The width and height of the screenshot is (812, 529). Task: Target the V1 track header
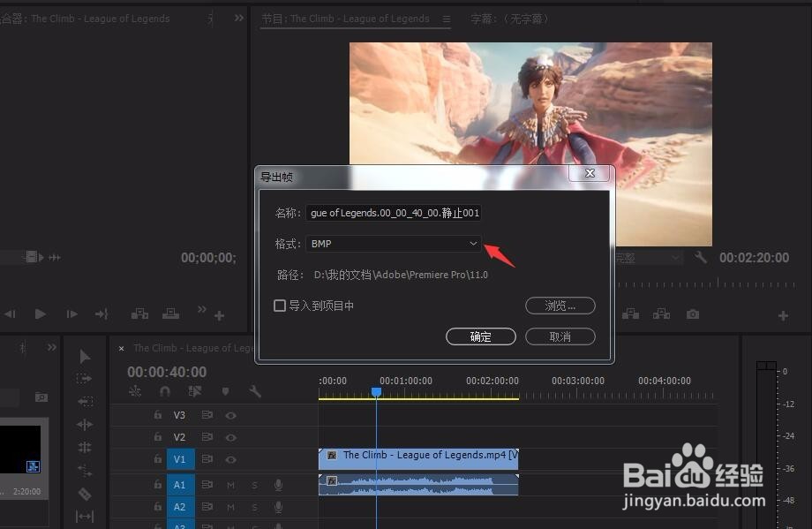tap(180, 459)
